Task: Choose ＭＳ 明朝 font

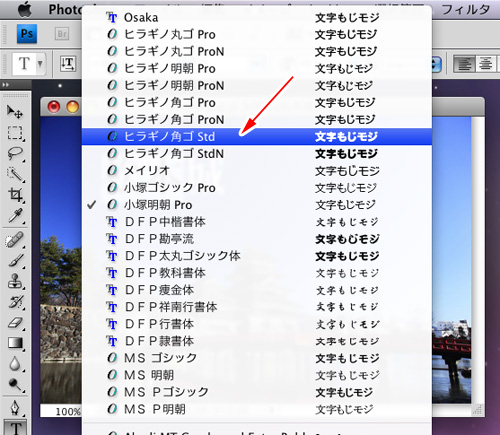Action: (x=257, y=375)
